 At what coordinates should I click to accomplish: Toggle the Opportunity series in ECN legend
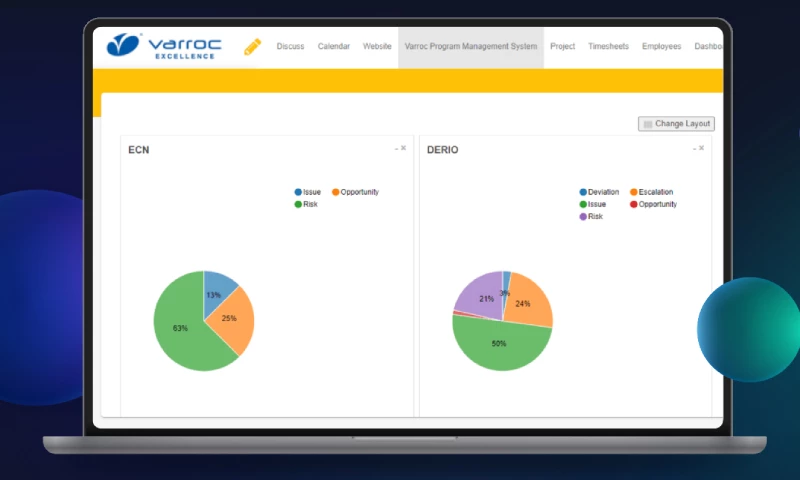(353, 192)
